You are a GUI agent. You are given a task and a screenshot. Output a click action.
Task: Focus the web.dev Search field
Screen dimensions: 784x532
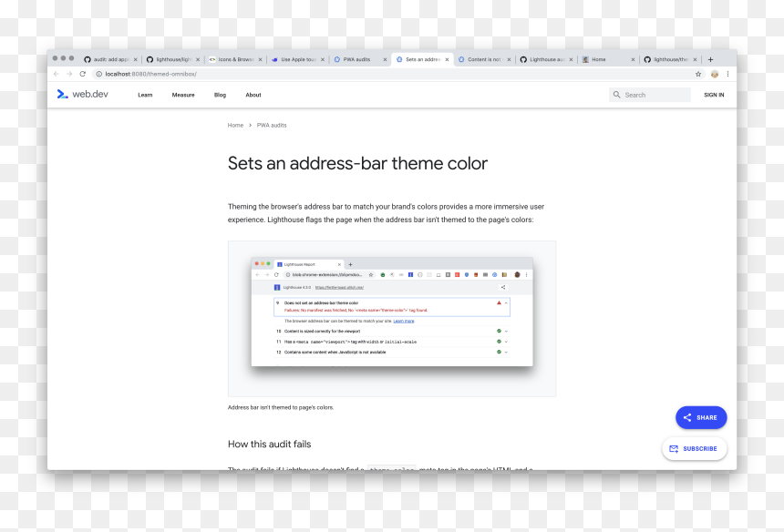click(649, 95)
